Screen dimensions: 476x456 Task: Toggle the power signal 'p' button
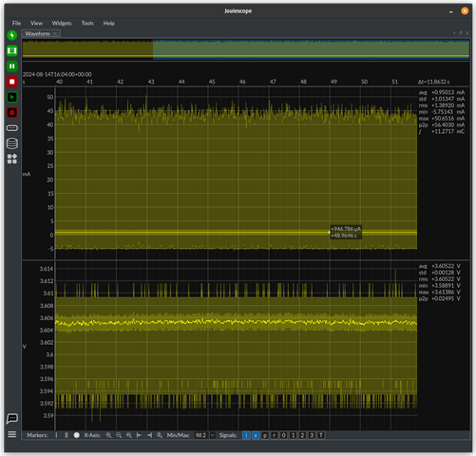[x=265, y=435]
